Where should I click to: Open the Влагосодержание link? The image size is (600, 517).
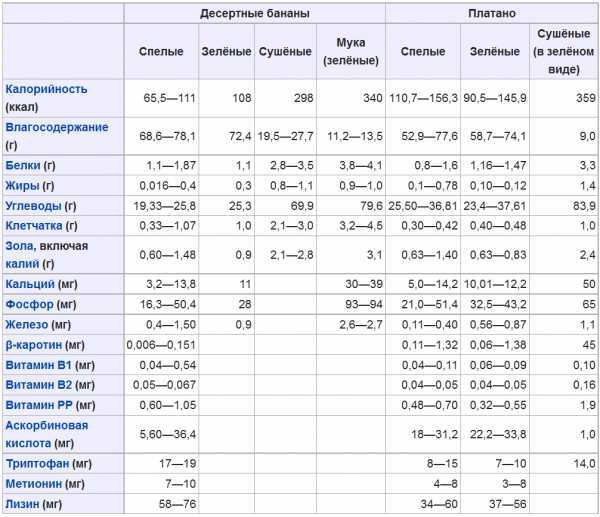pos(57,127)
